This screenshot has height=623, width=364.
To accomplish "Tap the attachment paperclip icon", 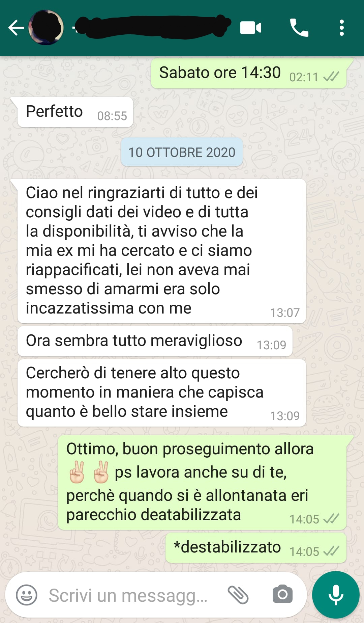I will 238,595.
